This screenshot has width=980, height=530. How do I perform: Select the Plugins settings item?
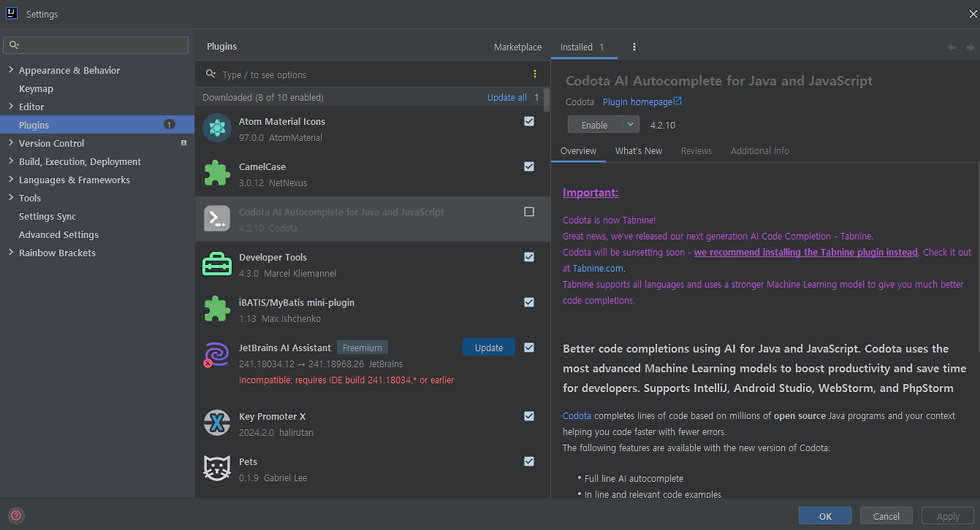pos(97,125)
